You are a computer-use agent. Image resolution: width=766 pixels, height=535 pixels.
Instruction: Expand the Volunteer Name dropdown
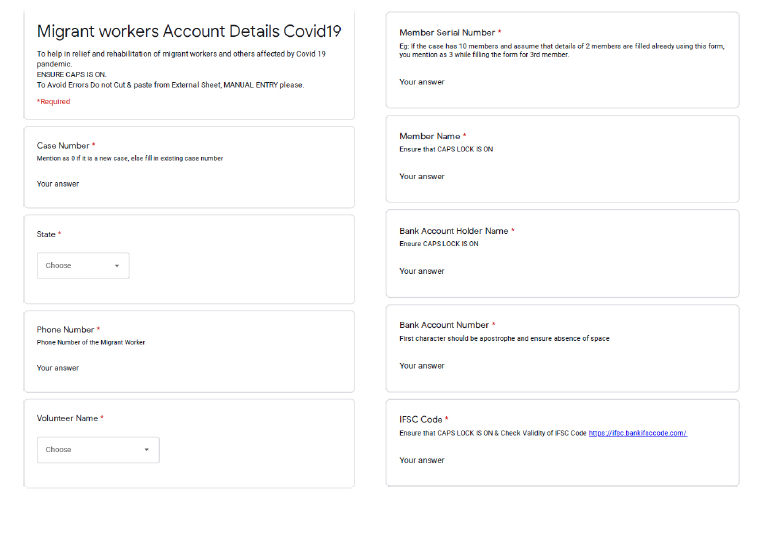[98, 450]
